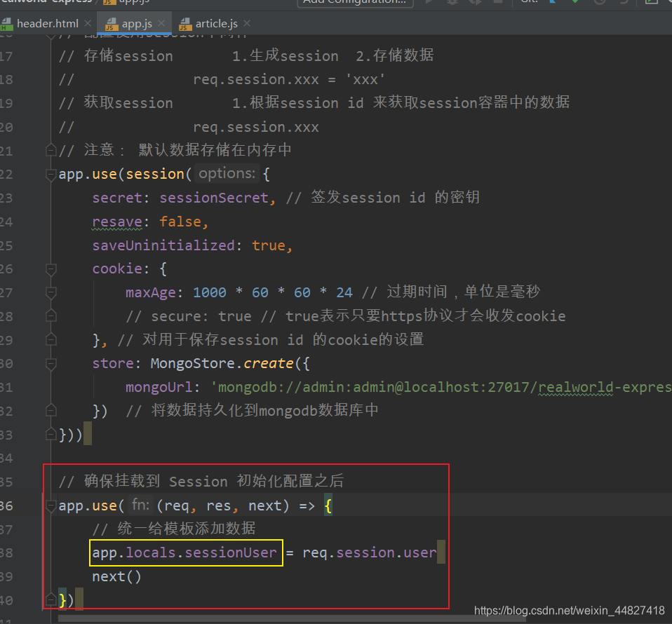The image size is (672, 624).
Task: Collapse the app.use((req, res, next) arrow function
Action: pyautogui.click(x=51, y=506)
